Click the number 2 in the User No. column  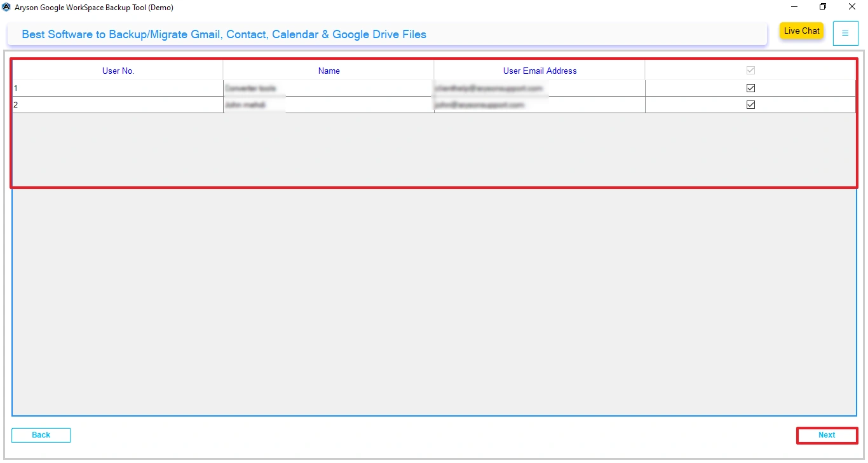pos(15,104)
